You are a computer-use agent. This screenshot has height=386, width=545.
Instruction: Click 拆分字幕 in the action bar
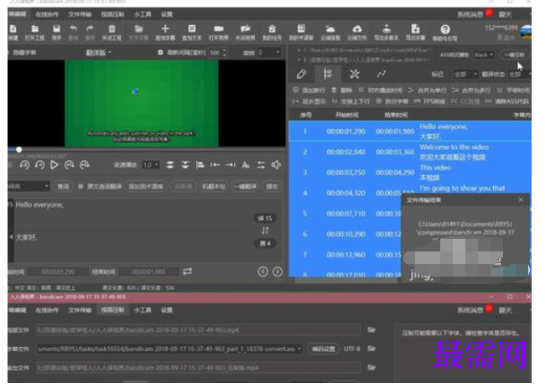point(392,101)
